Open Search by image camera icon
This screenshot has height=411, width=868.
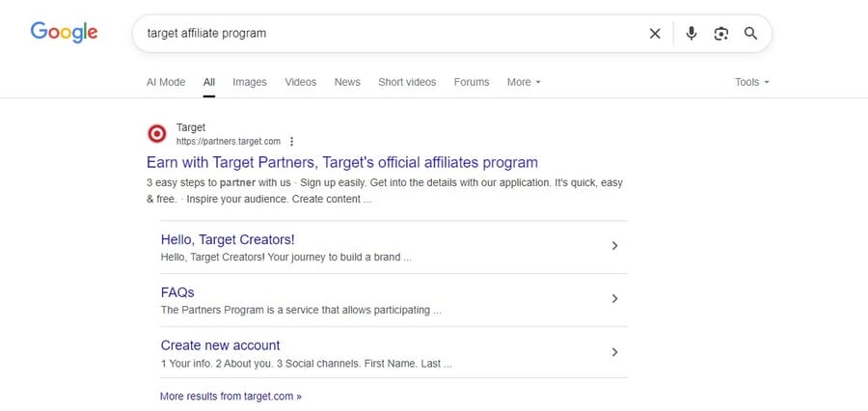(x=720, y=34)
